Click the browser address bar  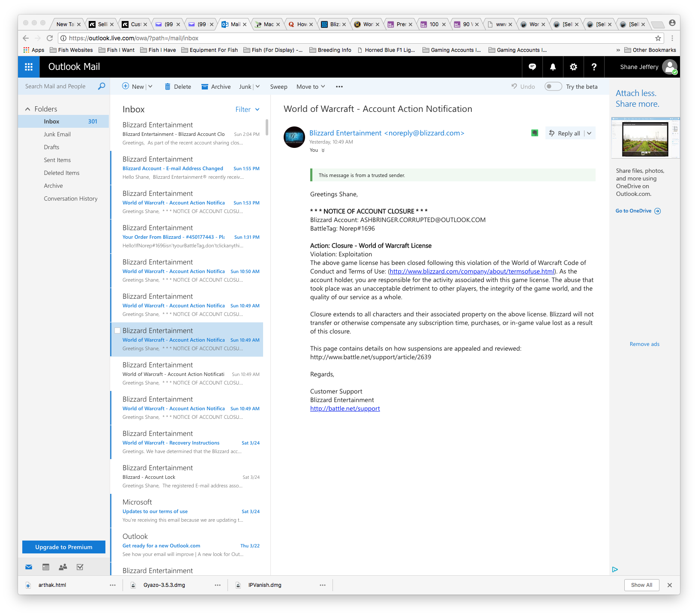[360, 38]
